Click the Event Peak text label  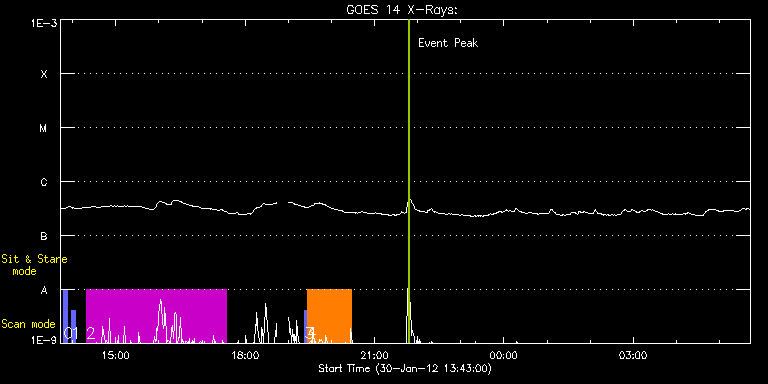(448, 43)
